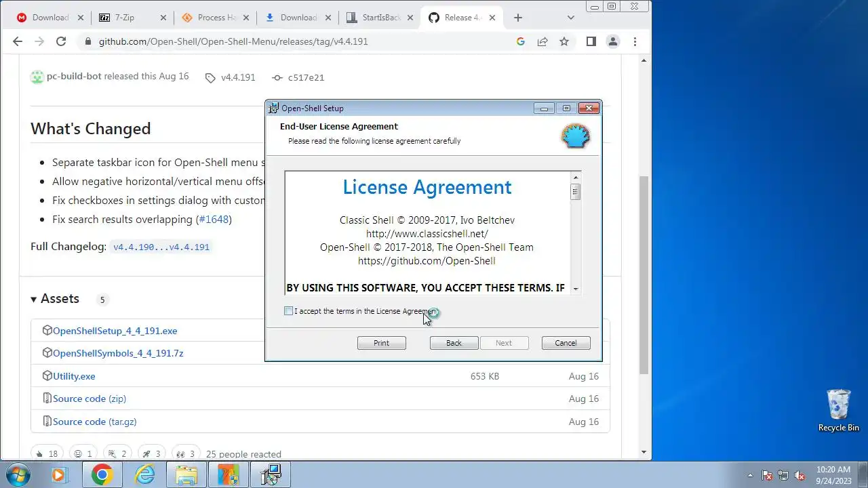Show hidden system tray icons
The width and height of the screenshot is (868, 488).
pyautogui.click(x=750, y=475)
